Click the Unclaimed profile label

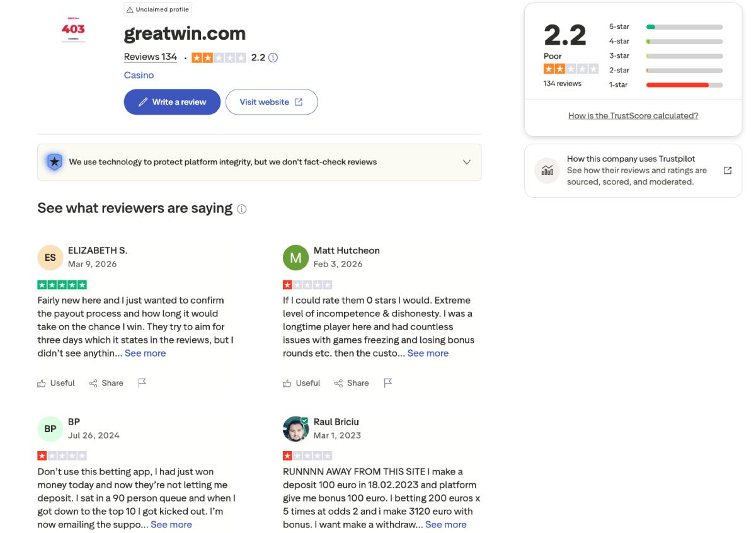coord(158,9)
